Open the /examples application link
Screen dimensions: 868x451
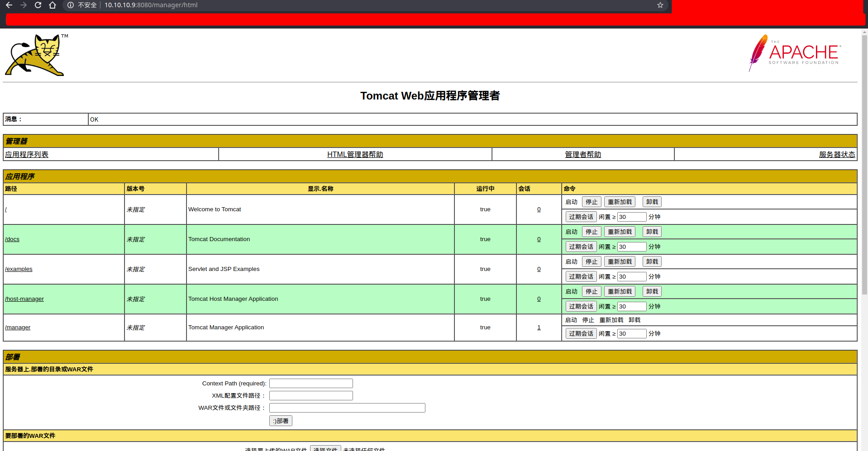(x=19, y=269)
